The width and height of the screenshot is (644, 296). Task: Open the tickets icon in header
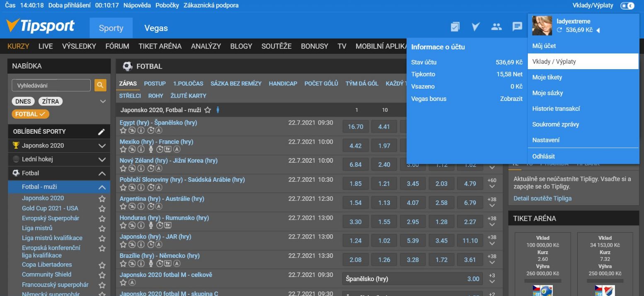tap(455, 27)
